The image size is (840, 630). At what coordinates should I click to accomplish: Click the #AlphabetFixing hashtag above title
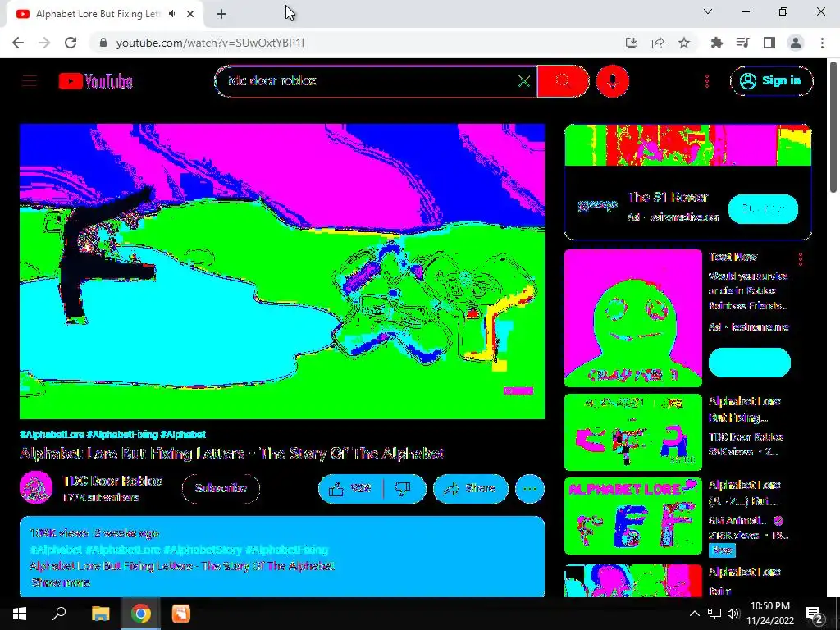[122, 434]
